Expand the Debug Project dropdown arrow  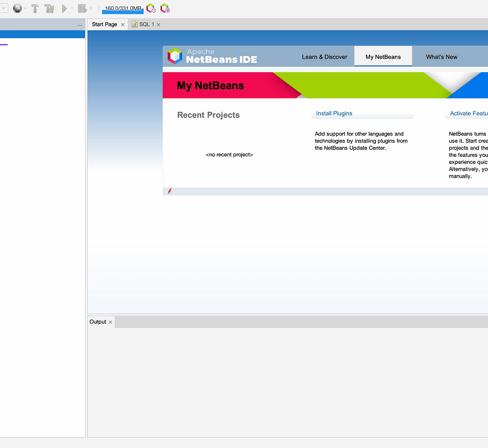tap(91, 8)
